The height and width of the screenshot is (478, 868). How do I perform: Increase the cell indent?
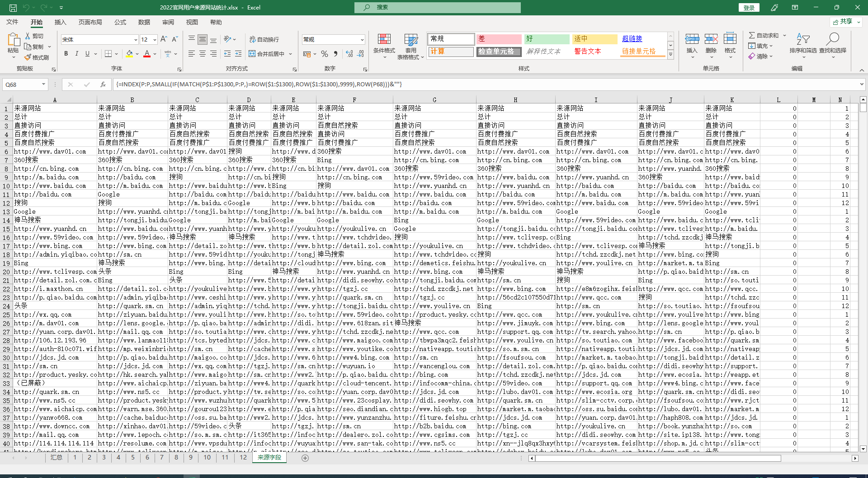(238, 54)
